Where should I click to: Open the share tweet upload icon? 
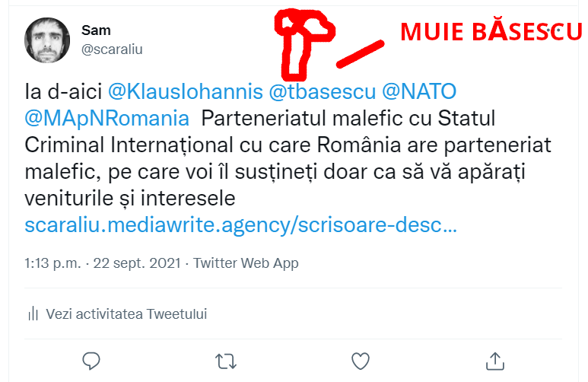495,361
